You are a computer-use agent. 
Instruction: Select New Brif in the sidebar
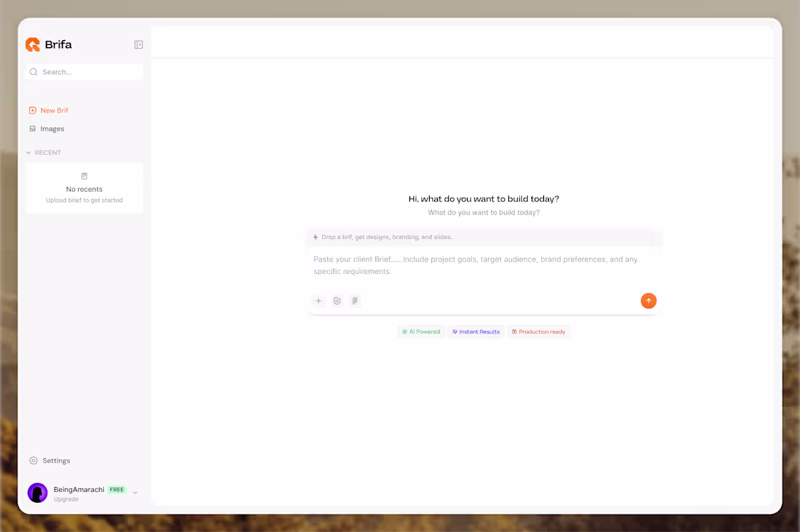click(54, 110)
